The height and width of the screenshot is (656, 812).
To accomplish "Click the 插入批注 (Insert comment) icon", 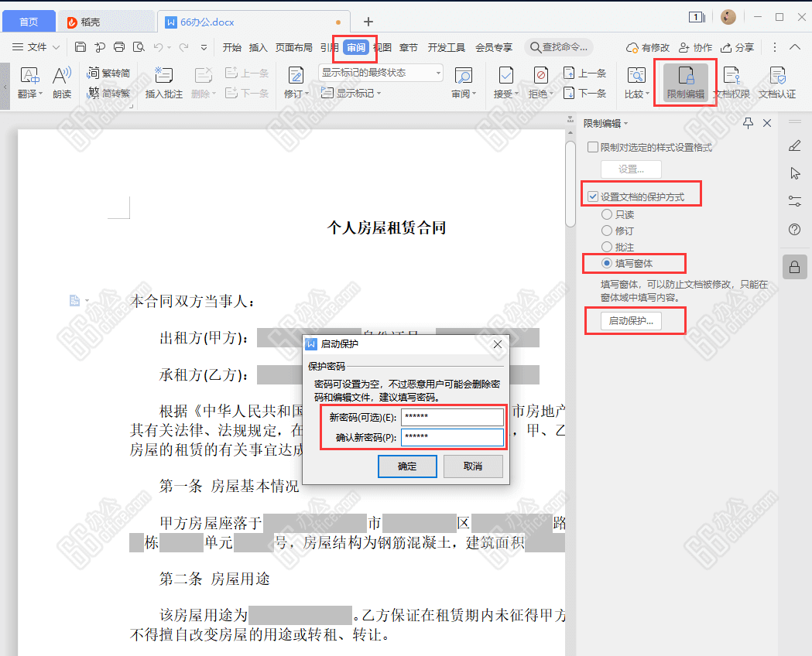I will tap(163, 82).
